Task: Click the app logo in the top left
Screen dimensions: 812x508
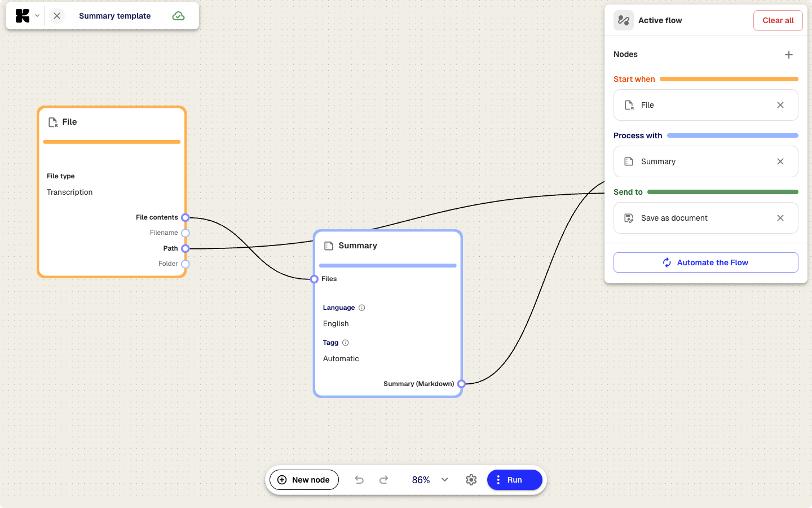Action: pyautogui.click(x=22, y=15)
